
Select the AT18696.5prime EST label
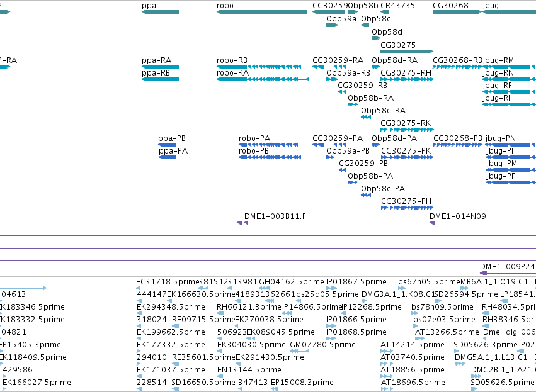point(413,383)
